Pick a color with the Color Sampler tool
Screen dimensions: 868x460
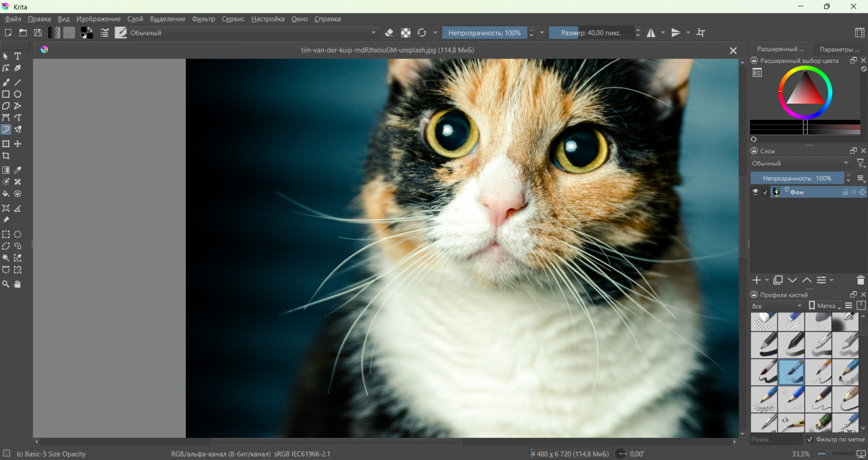click(17, 170)
